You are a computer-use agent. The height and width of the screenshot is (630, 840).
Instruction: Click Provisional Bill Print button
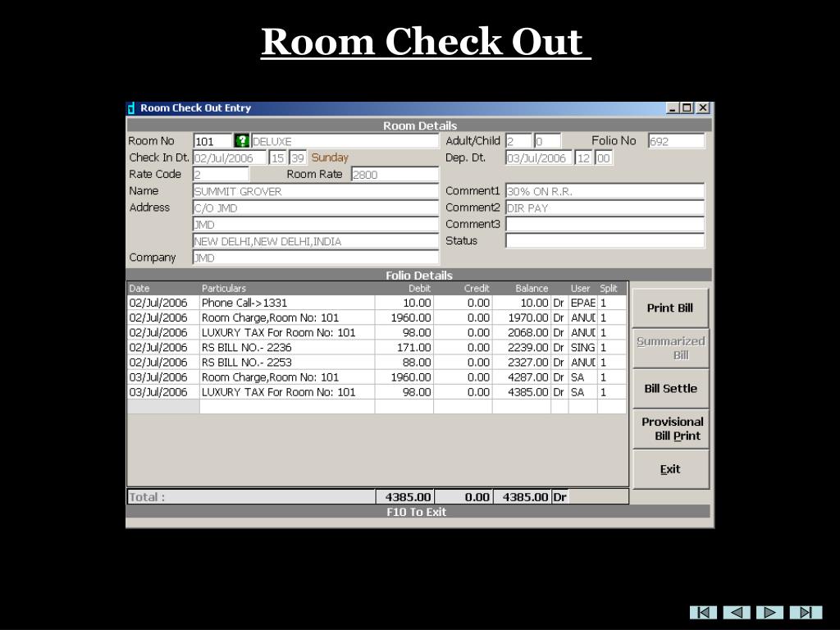tap(670, 428)
